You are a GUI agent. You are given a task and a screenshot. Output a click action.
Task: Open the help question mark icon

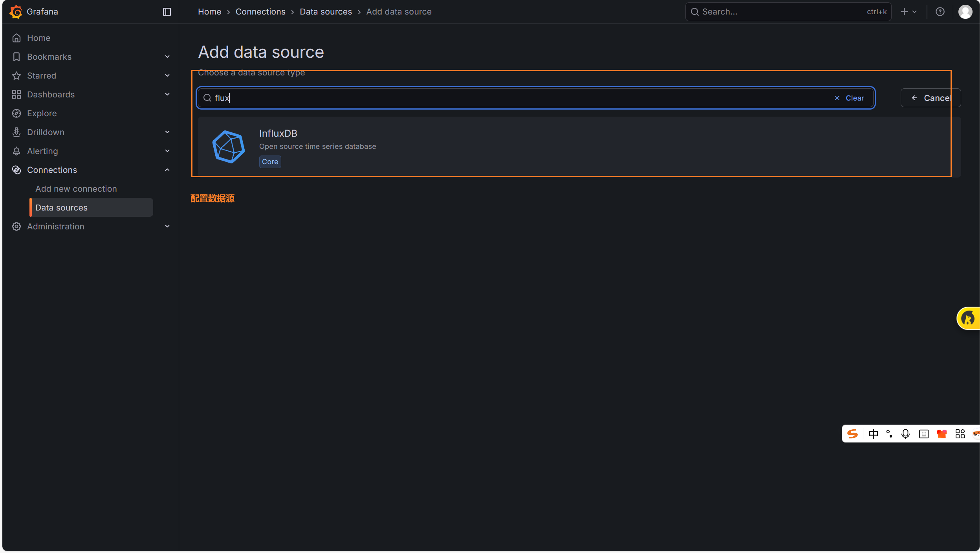click(940, 12)
